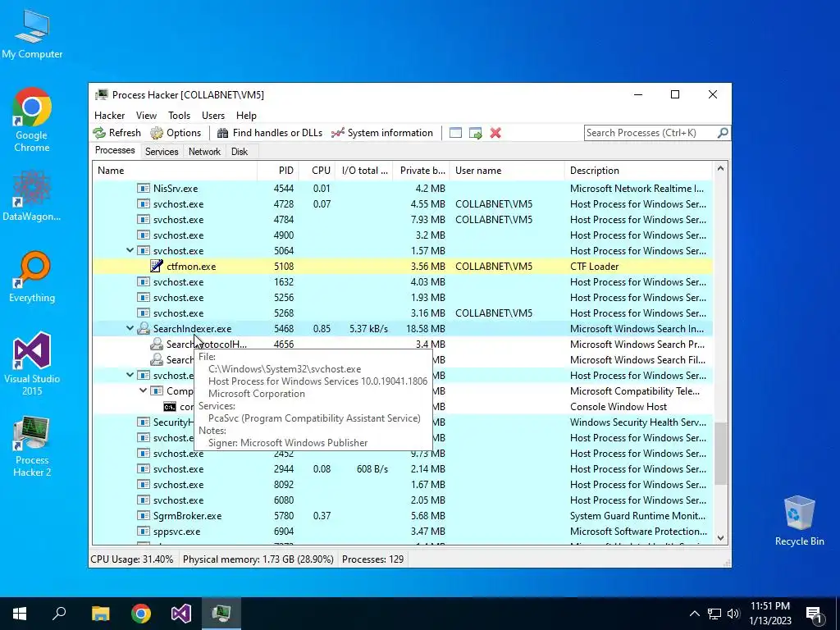Open File Explorer from taskbar

pos(100,614)
